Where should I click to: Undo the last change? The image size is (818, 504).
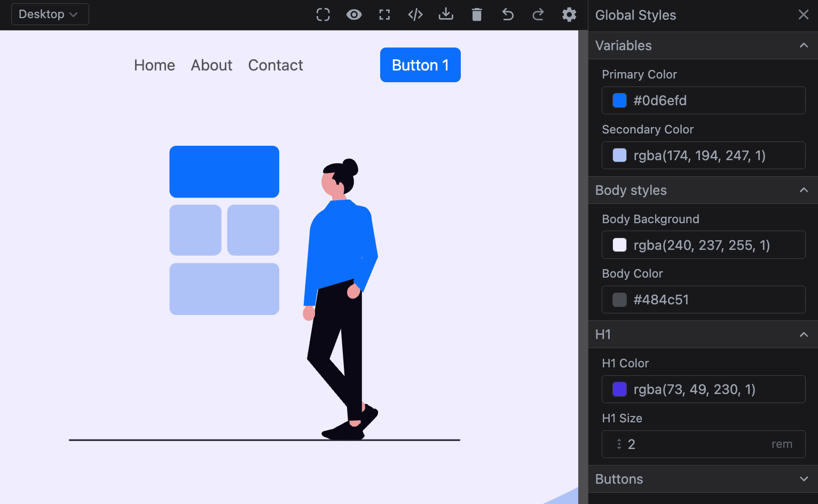[x=507, y=14]
